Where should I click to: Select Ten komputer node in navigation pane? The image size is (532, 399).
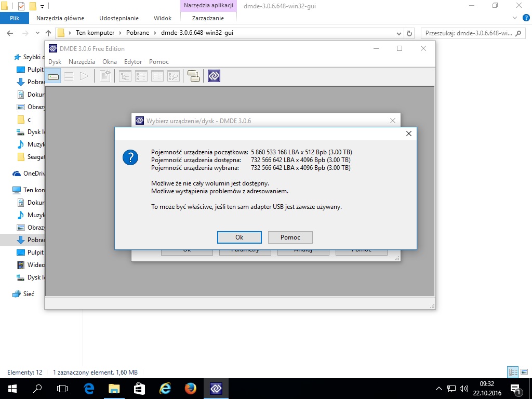tap(29, 190)
